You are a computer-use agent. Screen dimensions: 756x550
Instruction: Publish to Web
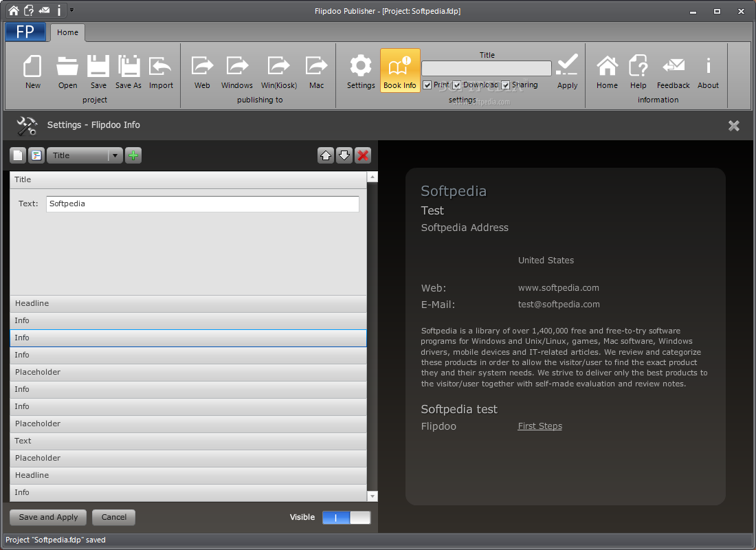pyautogui.click(x=202, y=72)
